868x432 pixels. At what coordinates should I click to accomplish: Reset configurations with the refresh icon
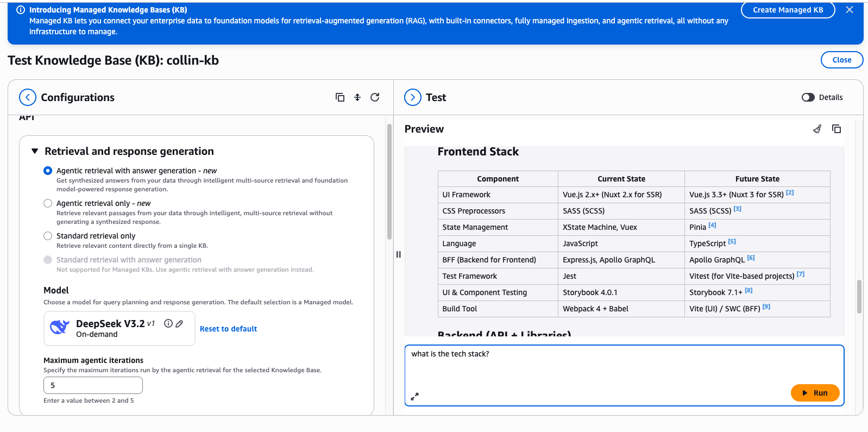coord(375,97)
